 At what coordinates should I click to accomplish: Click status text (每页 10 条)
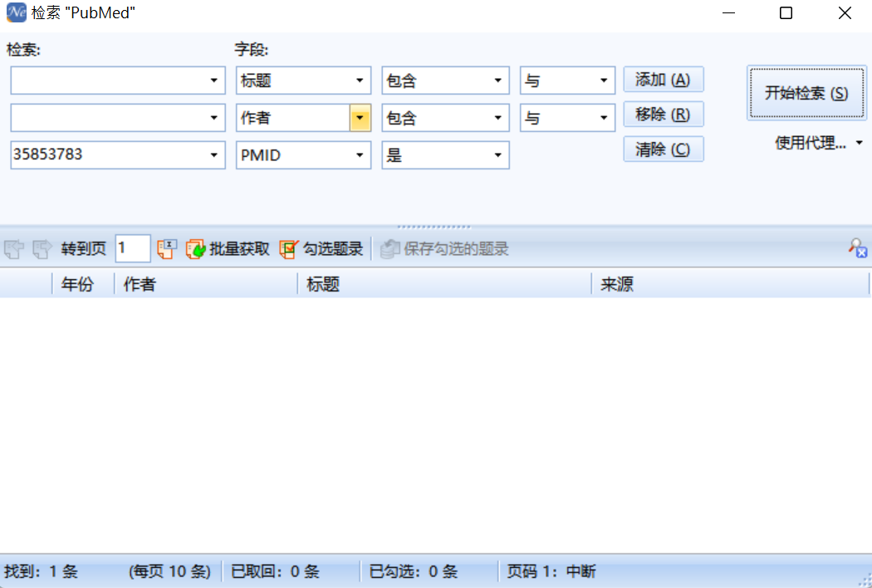(169, 571)
